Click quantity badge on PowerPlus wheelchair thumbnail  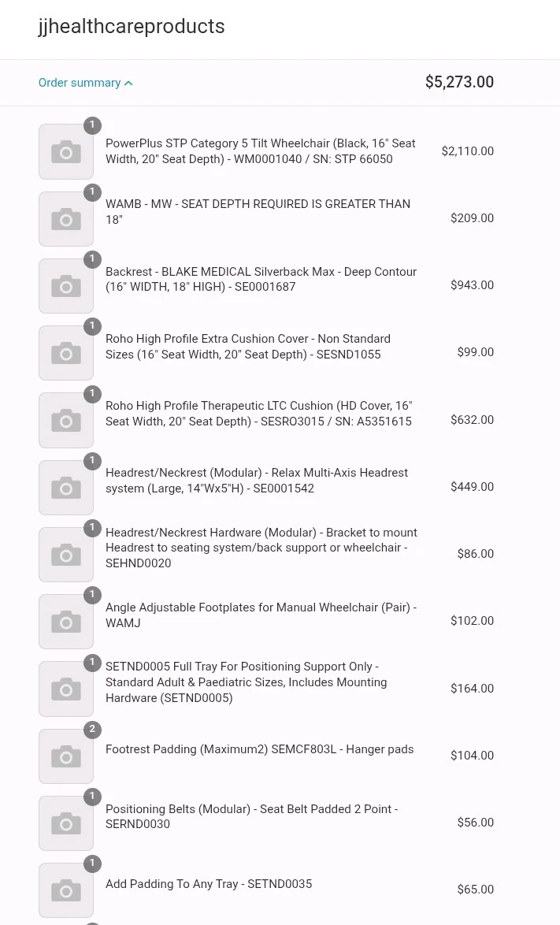[92, 125]
